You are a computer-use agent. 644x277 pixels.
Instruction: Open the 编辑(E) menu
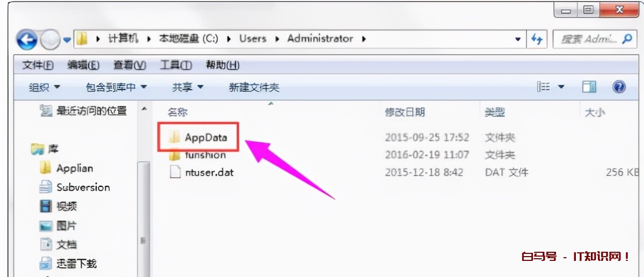pyautogui.click(x=83, y=65)
